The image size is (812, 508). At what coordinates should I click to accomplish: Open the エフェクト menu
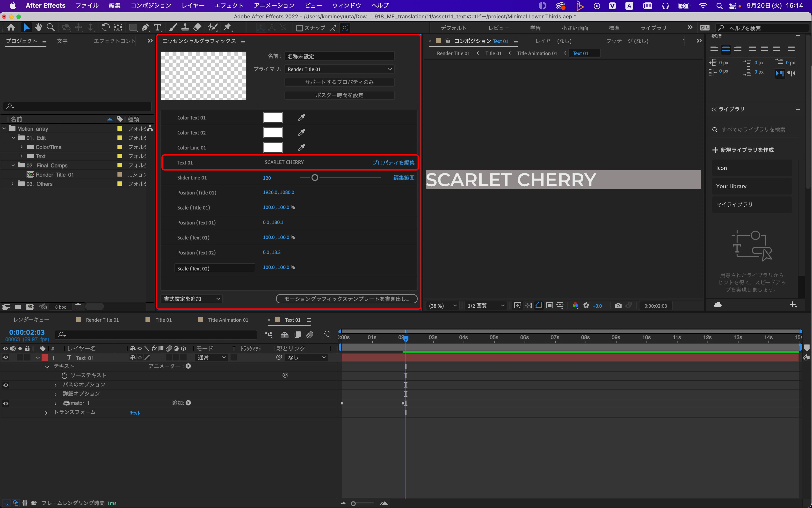click(229, 5)
